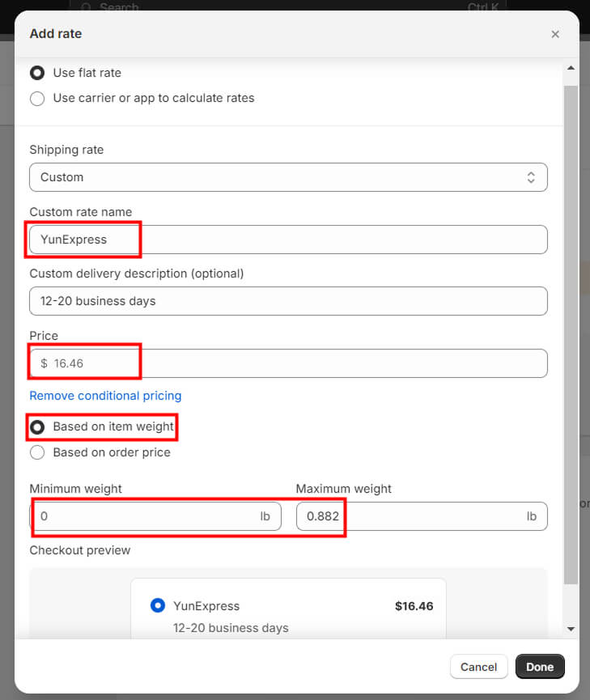Click the up-down chevron in Shipping rate select
This screenshot has width=590, height=700.
click(531, 177)
